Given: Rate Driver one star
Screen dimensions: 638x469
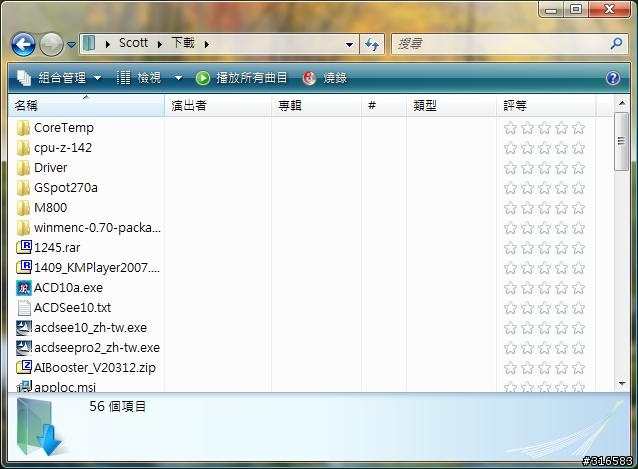Looking at the screenshot, I should (510, 168).
